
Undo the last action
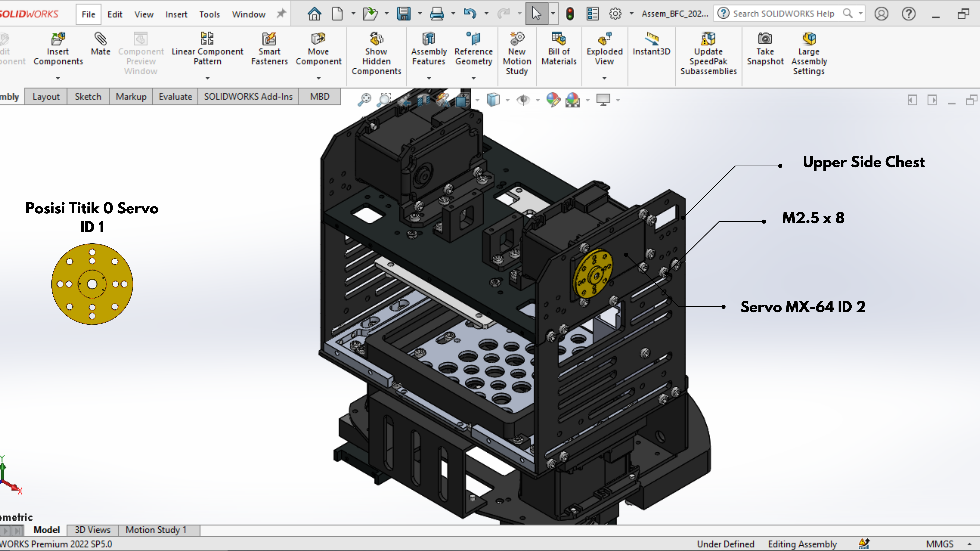click(470, 14)
